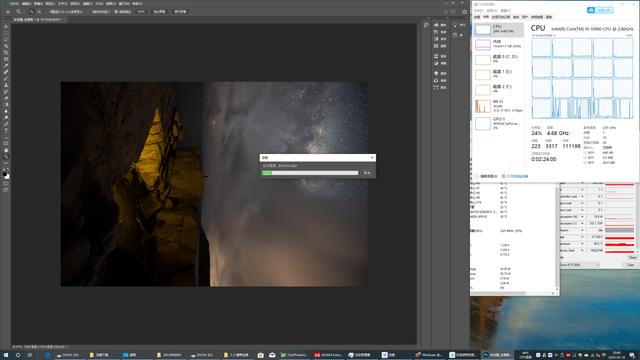The image size is (640, 360).
Task: Expand the first sensor row dropdown arrow
Action: click(x=582, y=183)
